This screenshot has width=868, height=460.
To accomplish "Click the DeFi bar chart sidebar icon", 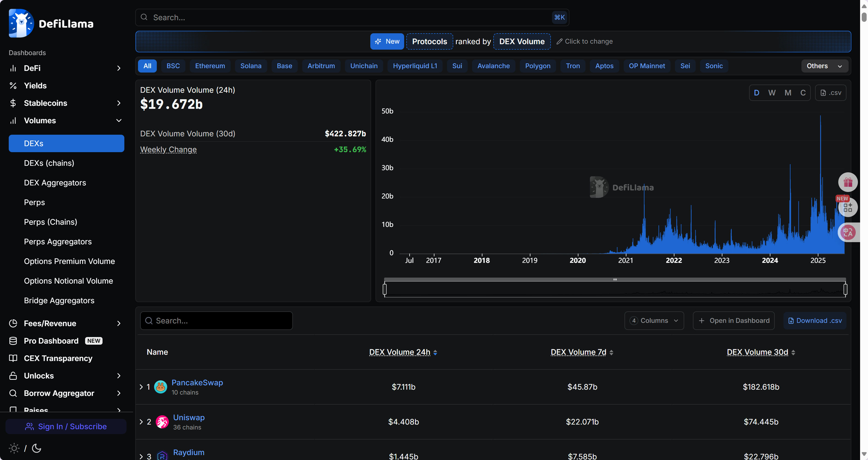I will [13, 68].
